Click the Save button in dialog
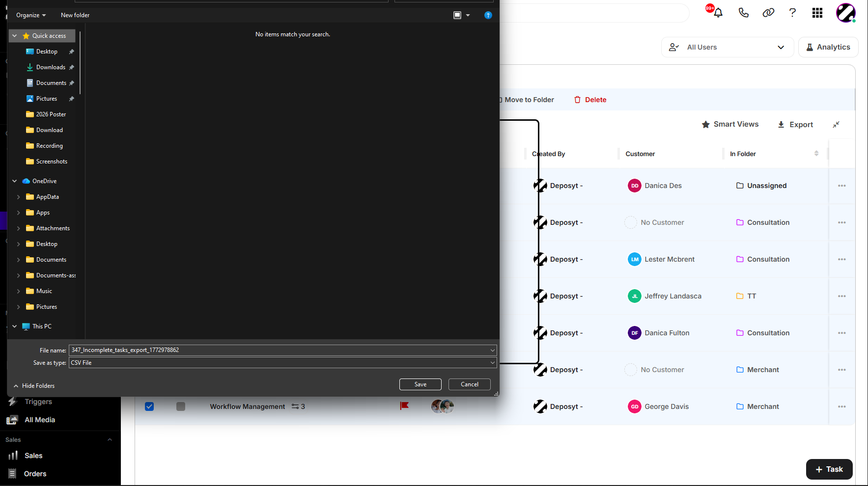Screen dimensions: 868x486 pyautogui.click(x=420, y=384)
